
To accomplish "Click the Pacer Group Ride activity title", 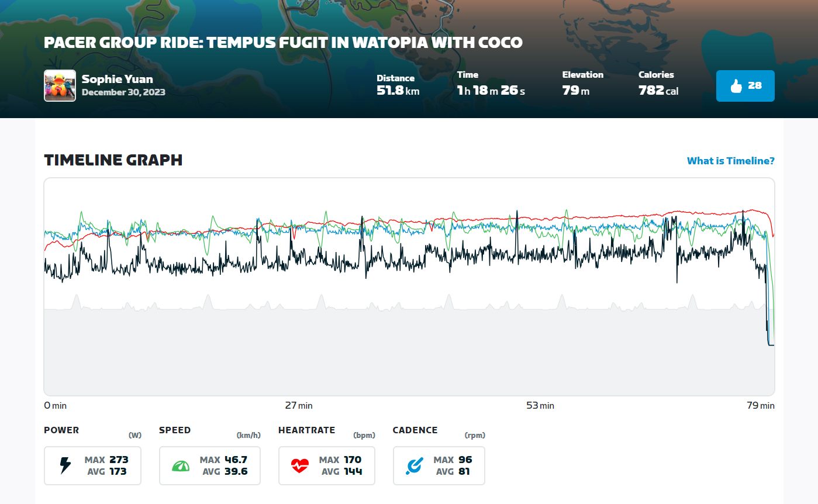I will [x=283, y=43].
